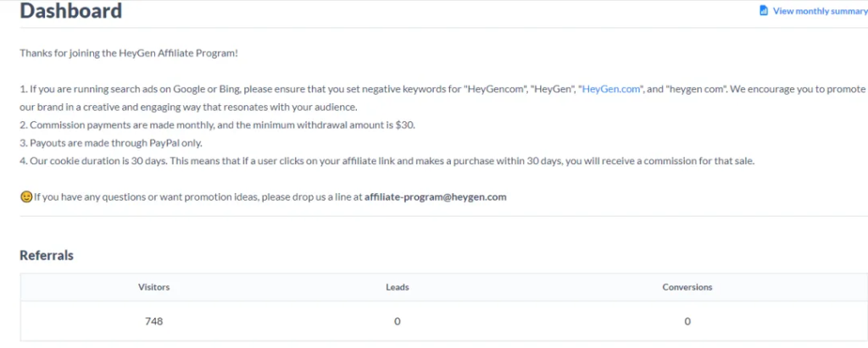Click the Referrals section heading
Screen dimensions: 868x348
[x=47, y=256]
